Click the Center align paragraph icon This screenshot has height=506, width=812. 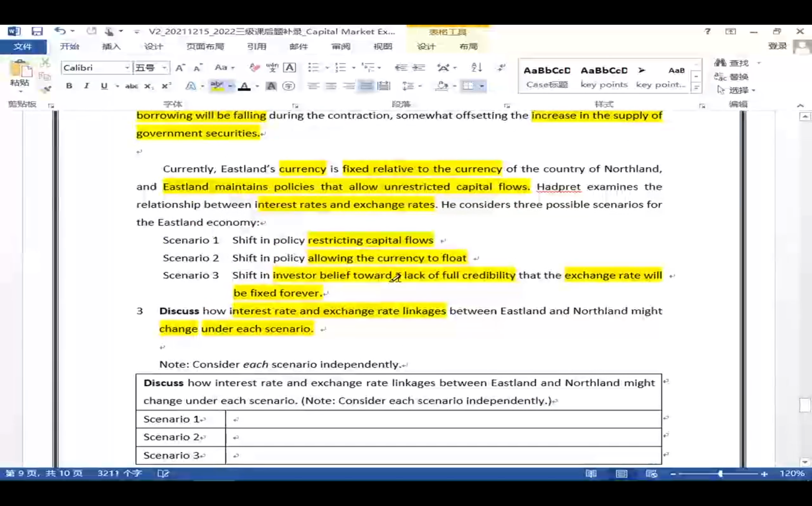click(331, 86)
